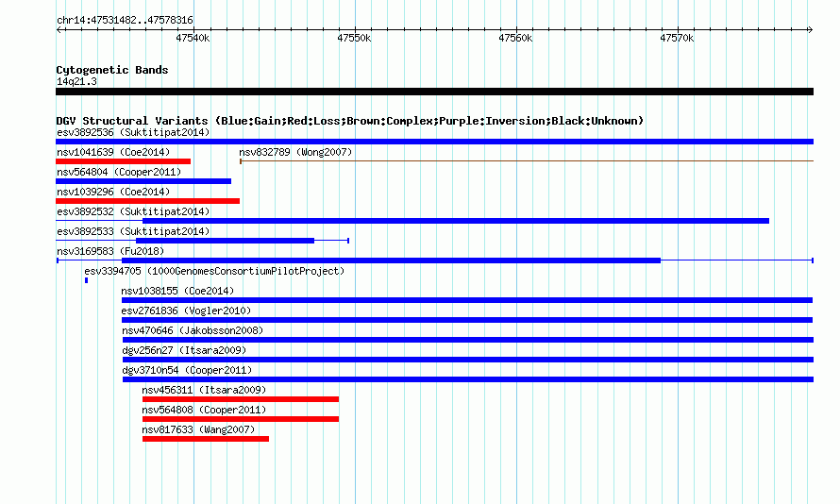Open esv3394705 (1000GenomesConsortiumPilotProject) label

214,272
